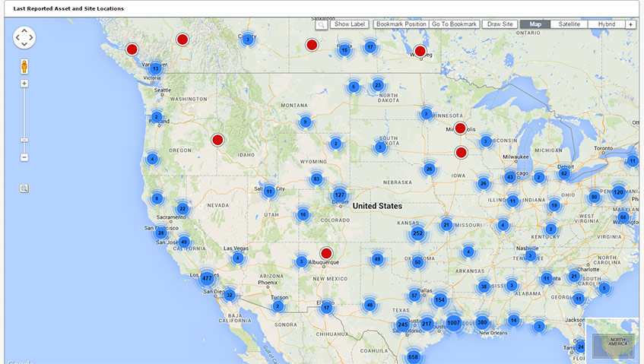The width and height of the screenshot is (644, 364).
Task: Open the 658 cluster marker
Action: tap(413, 356)
